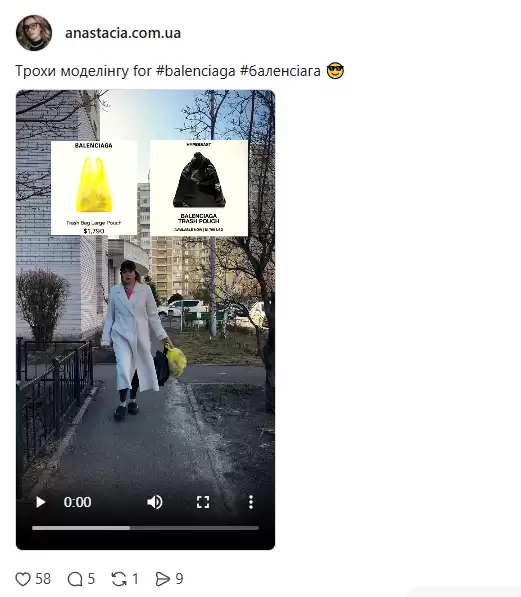Repost using the circular arrows icon
Screen dimensions: 521x597
click(119, 579)
